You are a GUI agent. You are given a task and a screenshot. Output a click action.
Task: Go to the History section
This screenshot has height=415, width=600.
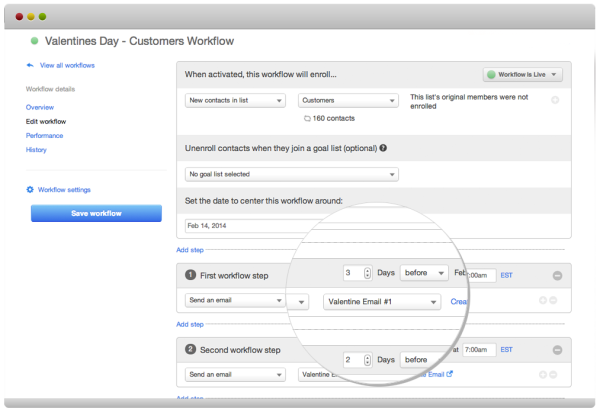36,150
